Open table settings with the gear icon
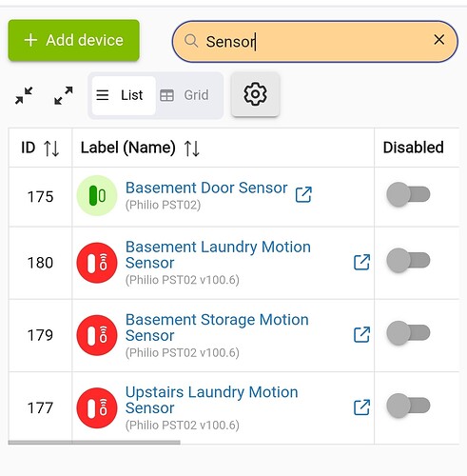Screen dimensions: 467x476 255,94
